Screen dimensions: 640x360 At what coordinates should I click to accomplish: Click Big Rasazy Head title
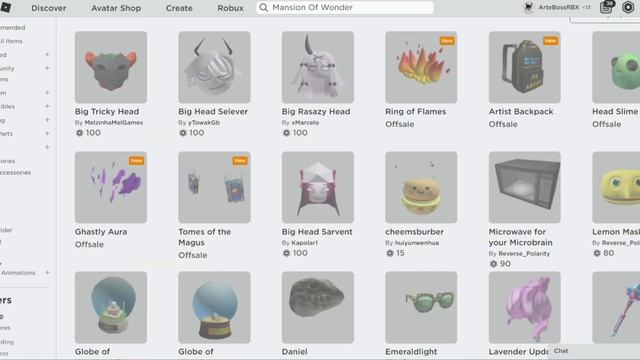[316, 111]
